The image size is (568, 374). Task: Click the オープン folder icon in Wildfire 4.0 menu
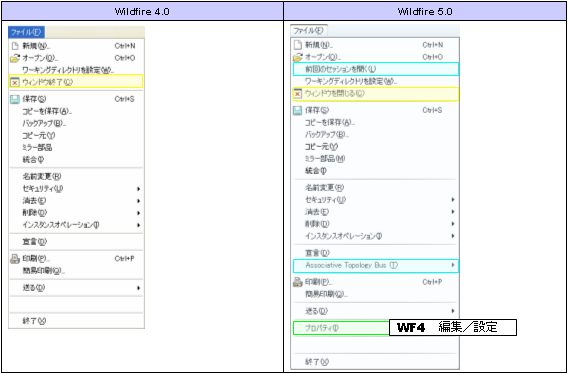pyautogui.click(x=15, y=58)
